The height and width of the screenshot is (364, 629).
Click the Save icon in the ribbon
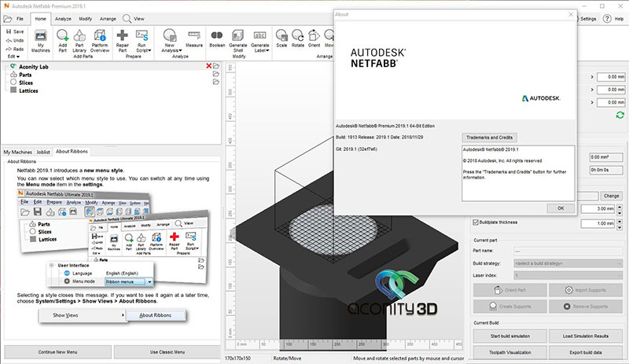click(9, 31)
